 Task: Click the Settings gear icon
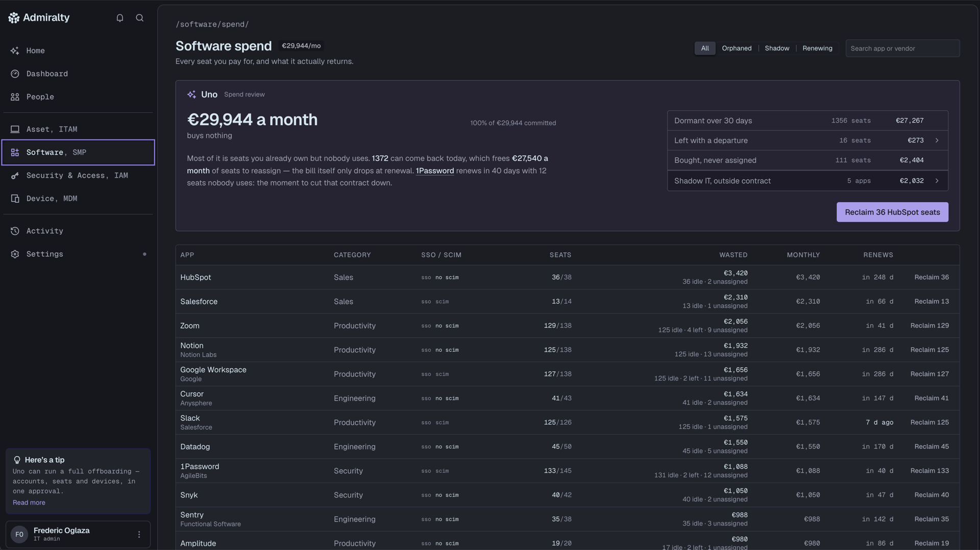(x=15, y=254)
